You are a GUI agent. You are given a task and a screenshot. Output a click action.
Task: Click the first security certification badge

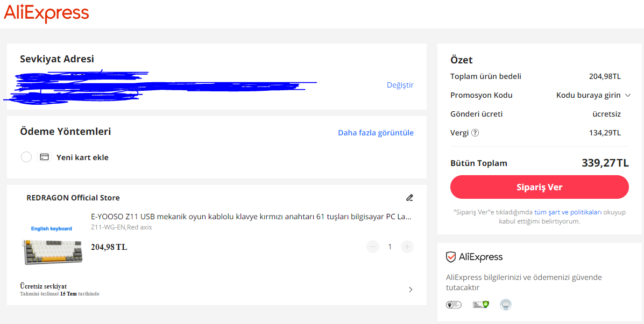[x=454, y=305]
